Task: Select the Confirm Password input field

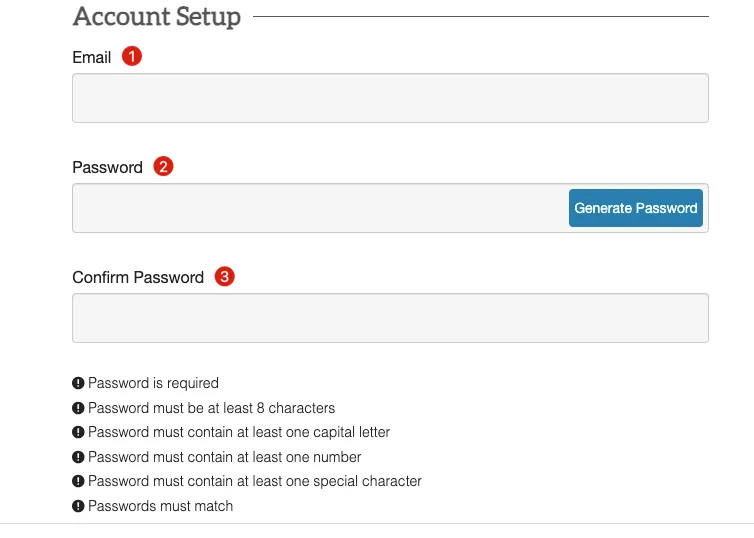Action: click(390, 318)
